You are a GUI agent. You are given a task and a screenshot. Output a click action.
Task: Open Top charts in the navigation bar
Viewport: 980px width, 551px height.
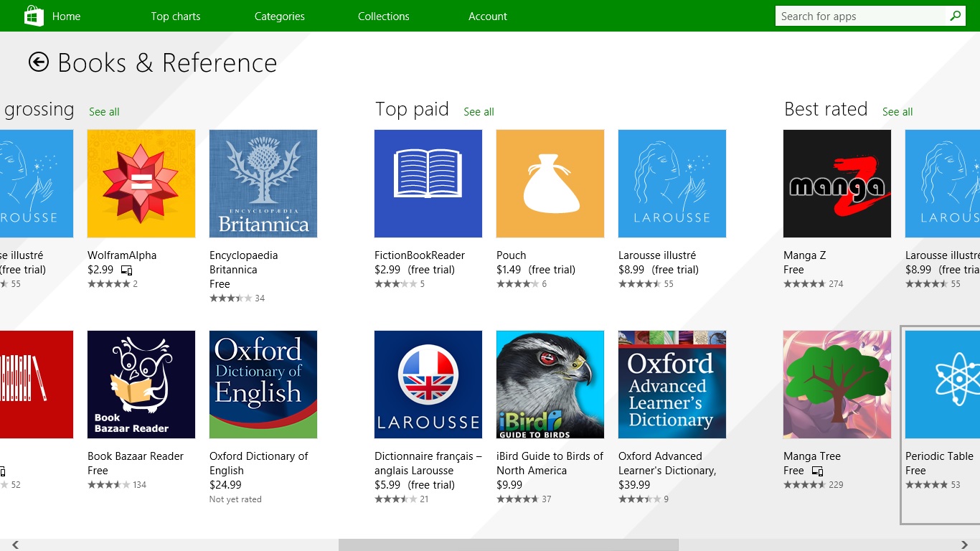point(176,16)
